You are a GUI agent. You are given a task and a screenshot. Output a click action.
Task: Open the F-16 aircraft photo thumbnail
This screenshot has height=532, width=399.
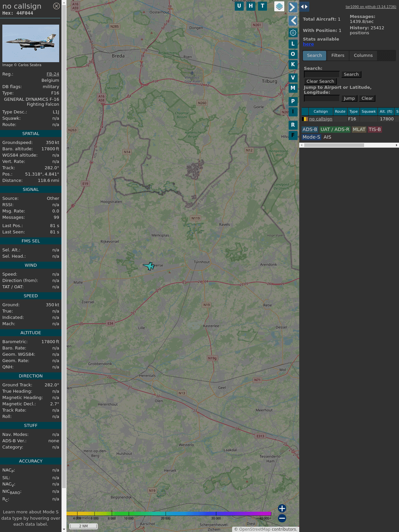pyautogui.click(x=31, y=43)
